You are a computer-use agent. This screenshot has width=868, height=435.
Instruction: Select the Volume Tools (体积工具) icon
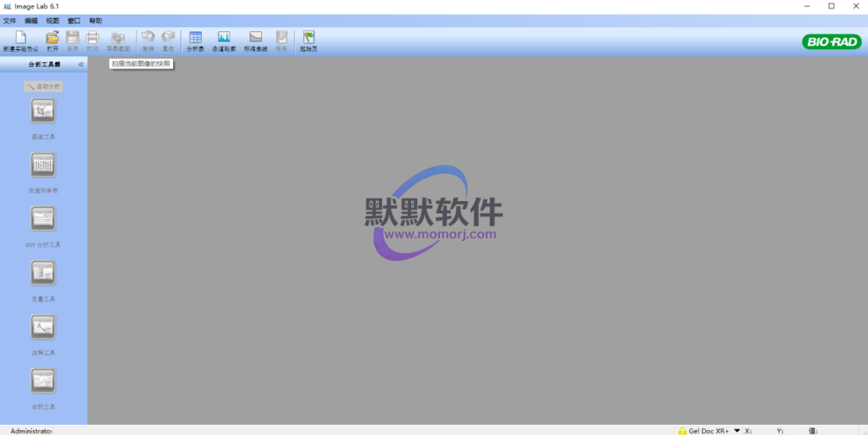[x=43, y=381]
